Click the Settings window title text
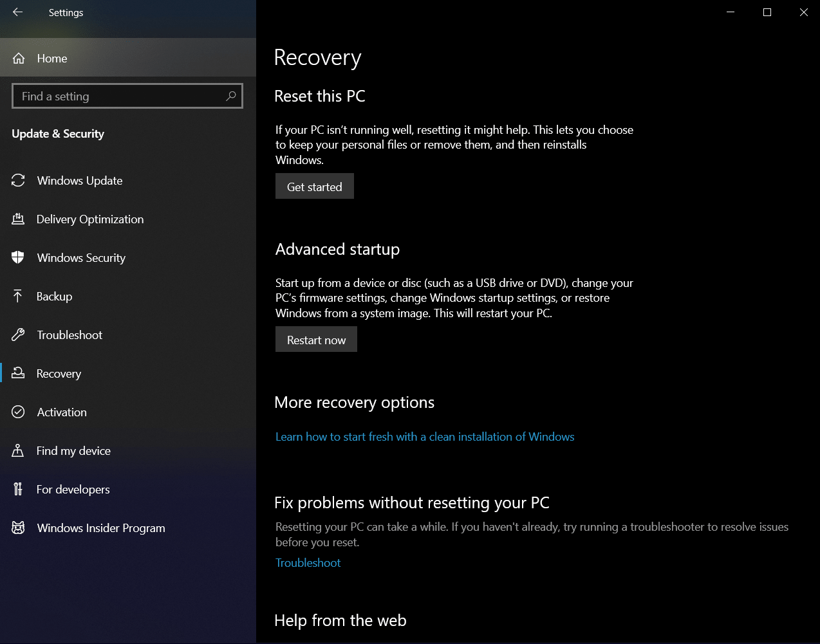Screen dimensions: 820x644 [66, 13]
